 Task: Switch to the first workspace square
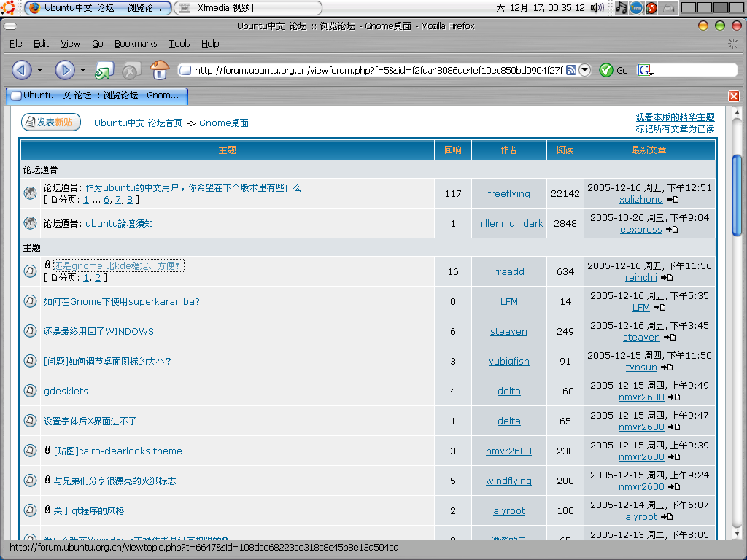[x=689, y=7]
